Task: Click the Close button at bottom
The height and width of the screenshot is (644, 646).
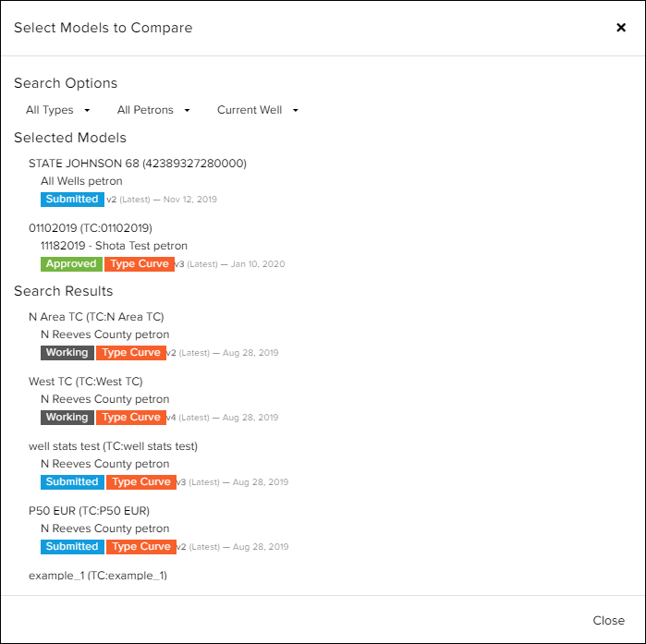Action: coord(608,621)
